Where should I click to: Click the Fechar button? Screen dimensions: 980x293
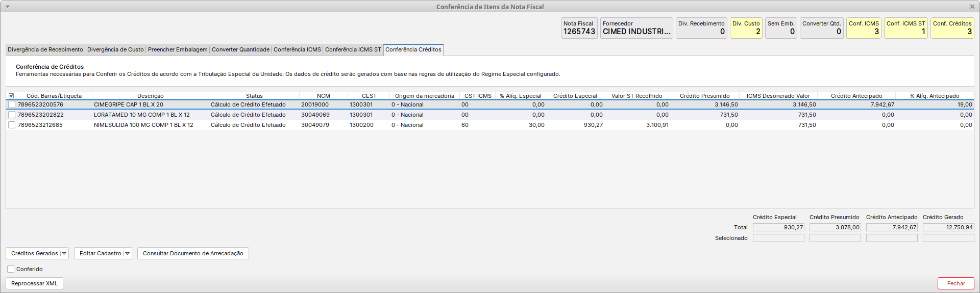[x=955, y=283]
